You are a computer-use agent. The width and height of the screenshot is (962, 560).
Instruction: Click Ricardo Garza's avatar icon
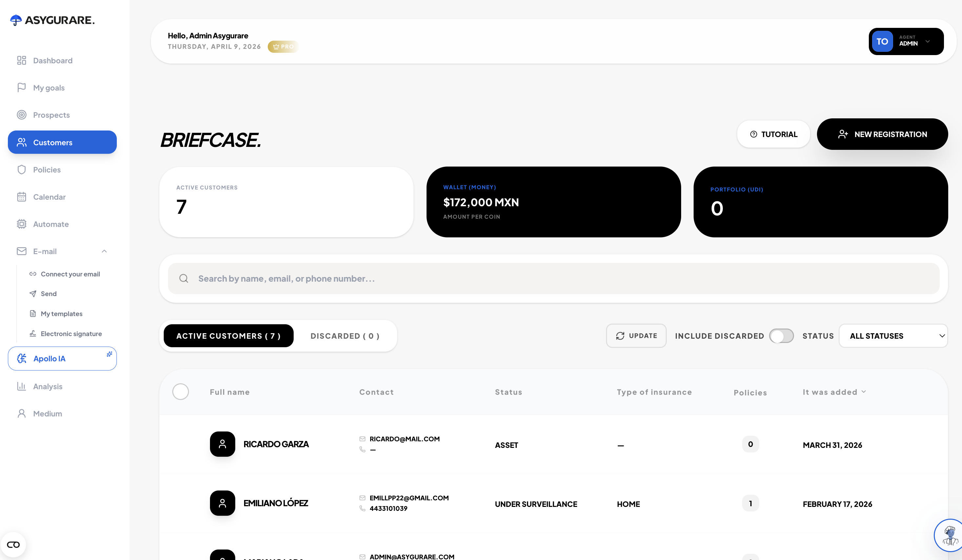(222, 444)
